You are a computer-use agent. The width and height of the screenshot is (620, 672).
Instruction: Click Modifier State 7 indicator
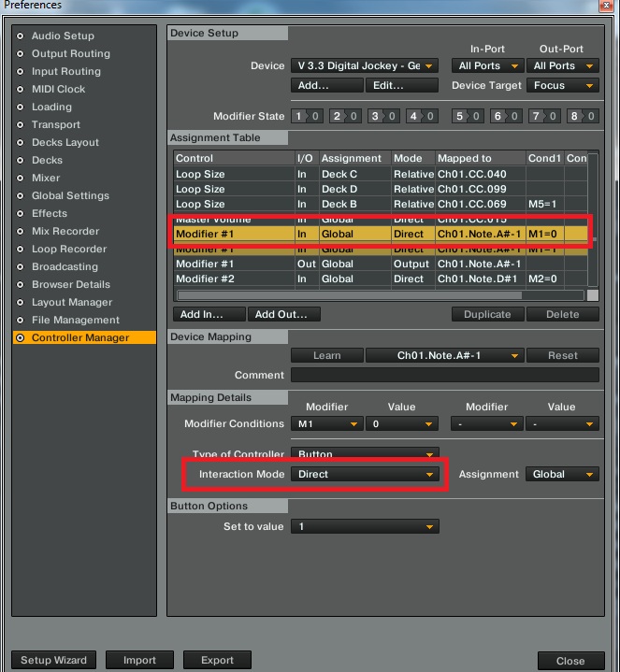[x=544, y=116]
